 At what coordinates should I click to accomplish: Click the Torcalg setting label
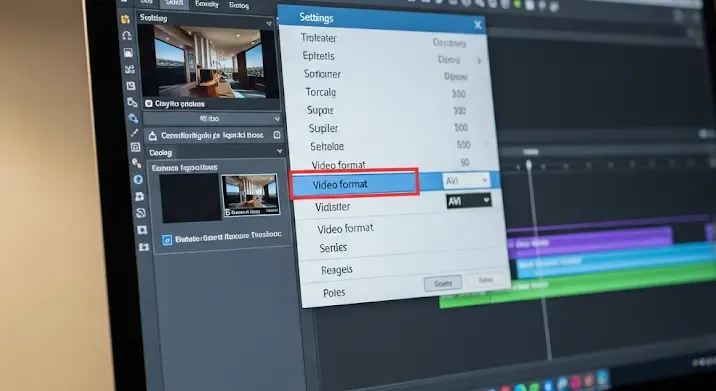(x=321, y=92)
